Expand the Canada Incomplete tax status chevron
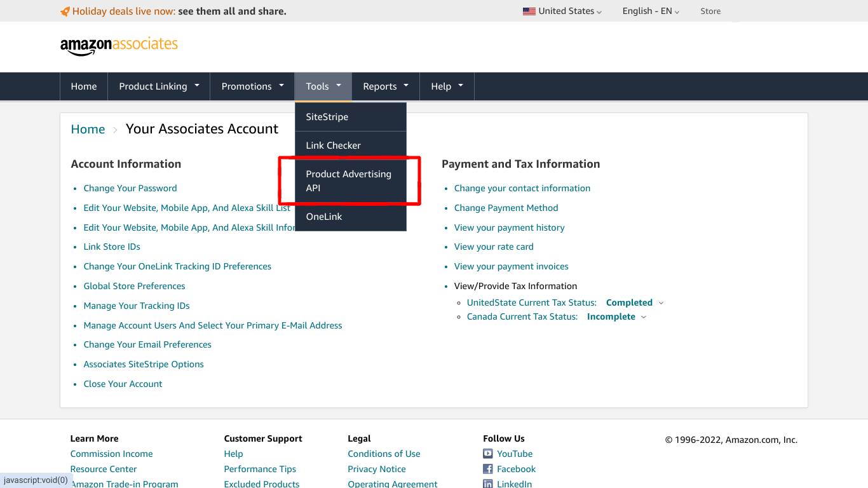The image size is (868, 488). pyautogui.click(x=642, y=316)
